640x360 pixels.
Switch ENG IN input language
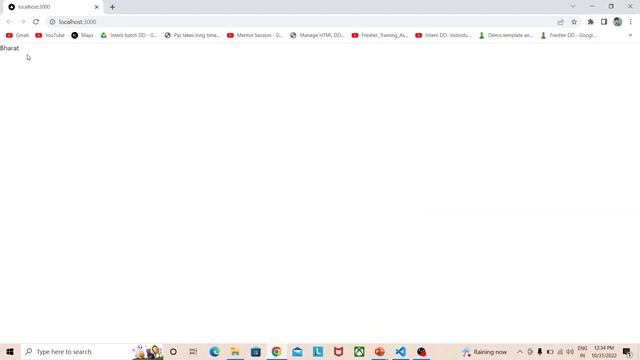(582, 351)
